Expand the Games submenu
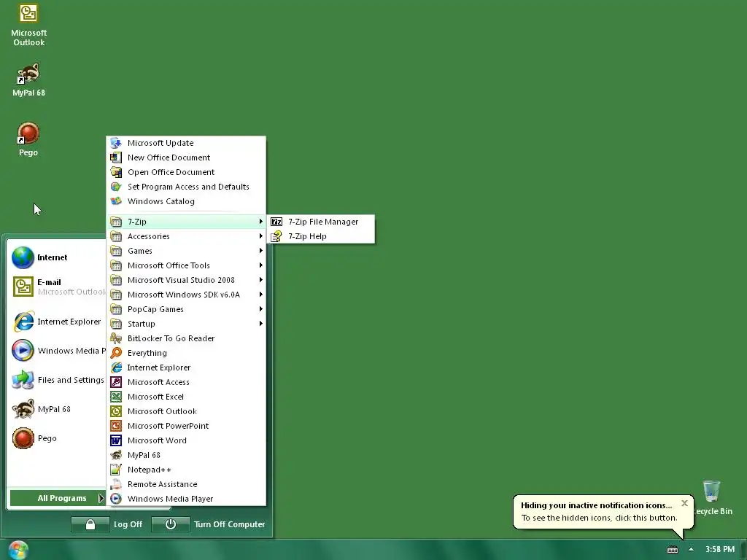The height and width of the screenshot is (560, 747). click(186, 251)
